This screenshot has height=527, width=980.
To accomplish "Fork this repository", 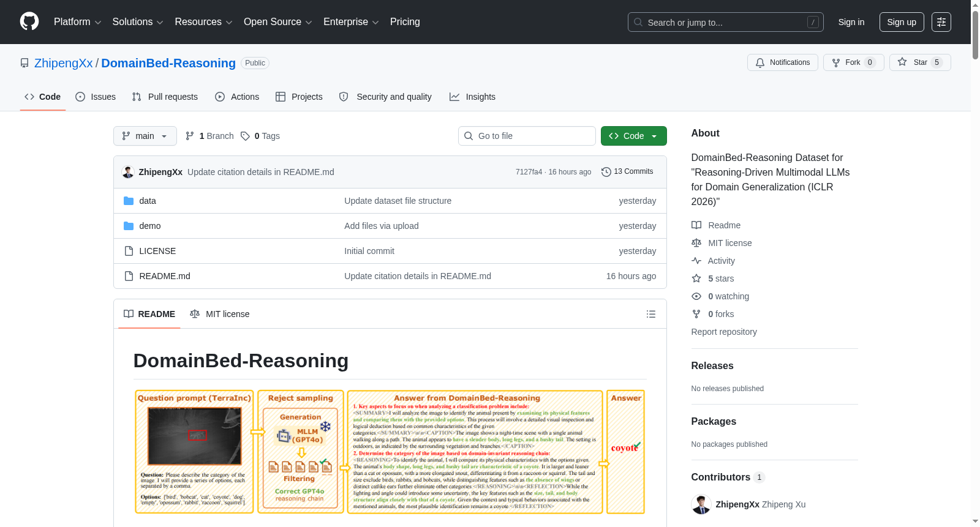I will [853, 62].
